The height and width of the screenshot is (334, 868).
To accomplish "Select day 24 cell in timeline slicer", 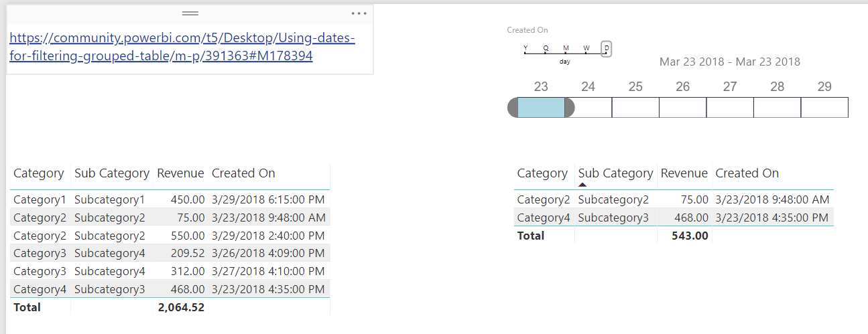I will point(588,107).
